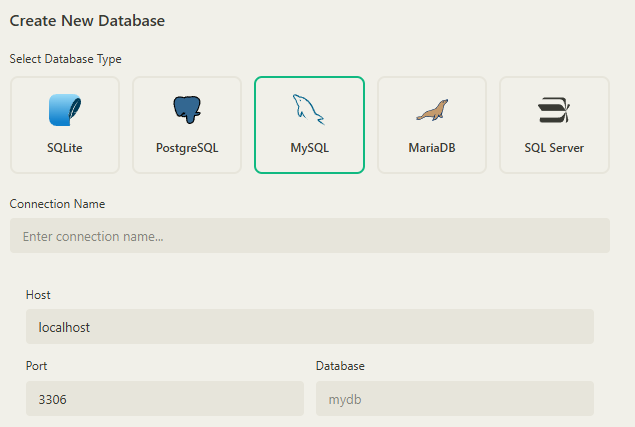
Task: Click the Database field with mydb placeholder
Action: pyautogui.click(x=455, y=399)
